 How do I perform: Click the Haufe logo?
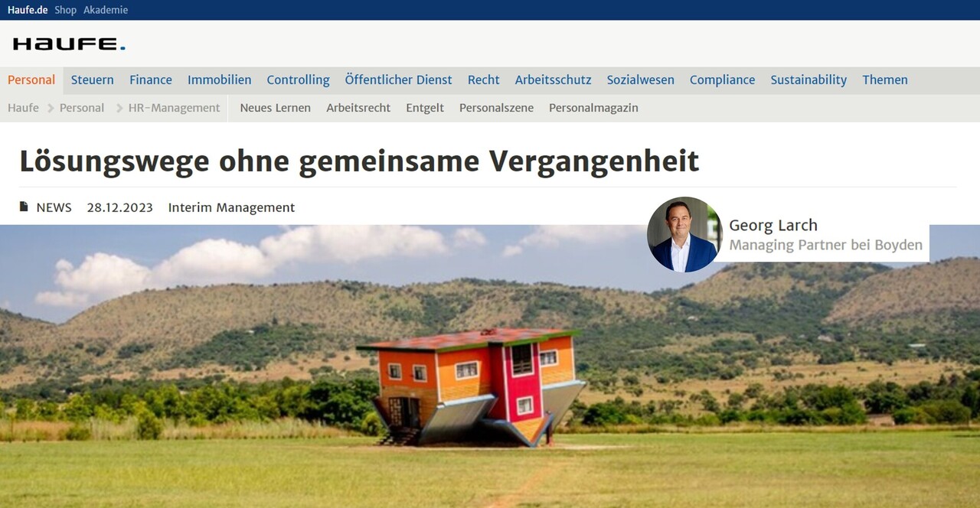click(x=69, y=44)
